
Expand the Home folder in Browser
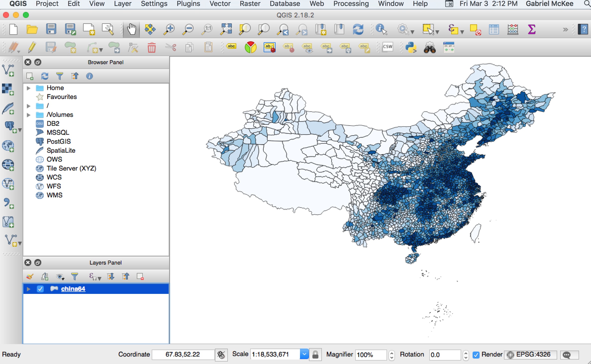tap(29, 88)
